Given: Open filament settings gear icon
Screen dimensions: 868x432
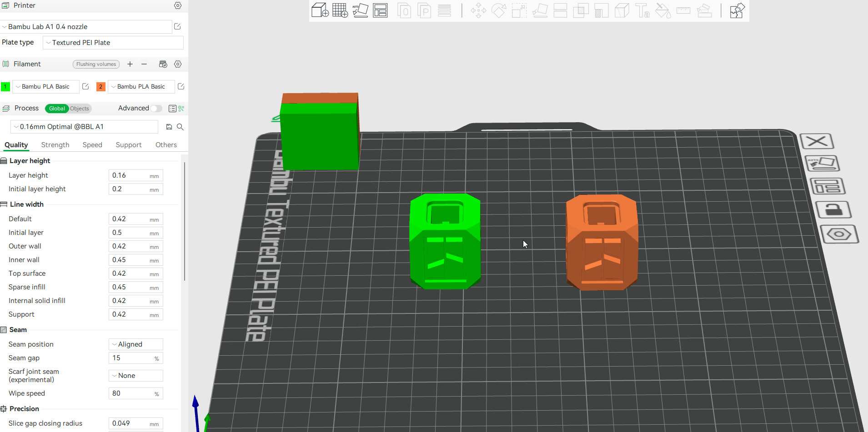Looking at the screenshot, I should (178, 64).
